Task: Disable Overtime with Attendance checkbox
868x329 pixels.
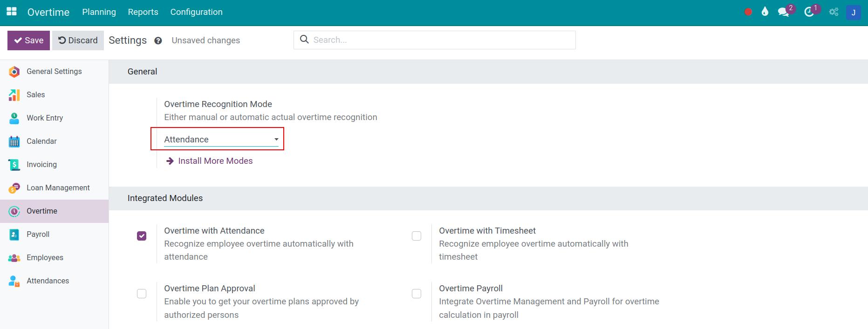Action: click(x=142, y=236)
